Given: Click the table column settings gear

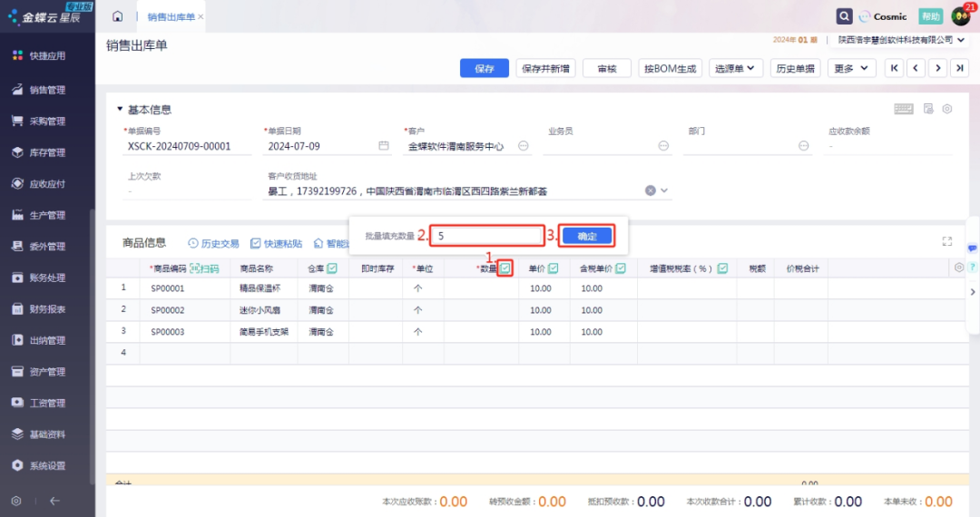Looking at the screenshot, I should point(958,268).
